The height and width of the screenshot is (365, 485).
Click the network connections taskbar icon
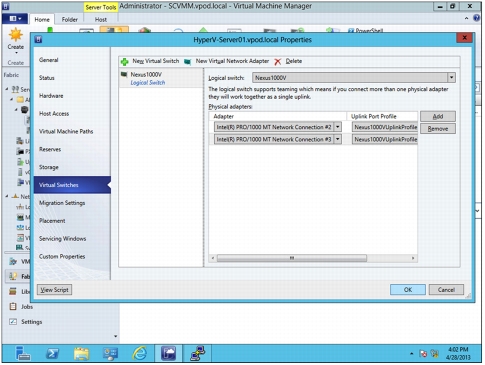coord(198,354)
